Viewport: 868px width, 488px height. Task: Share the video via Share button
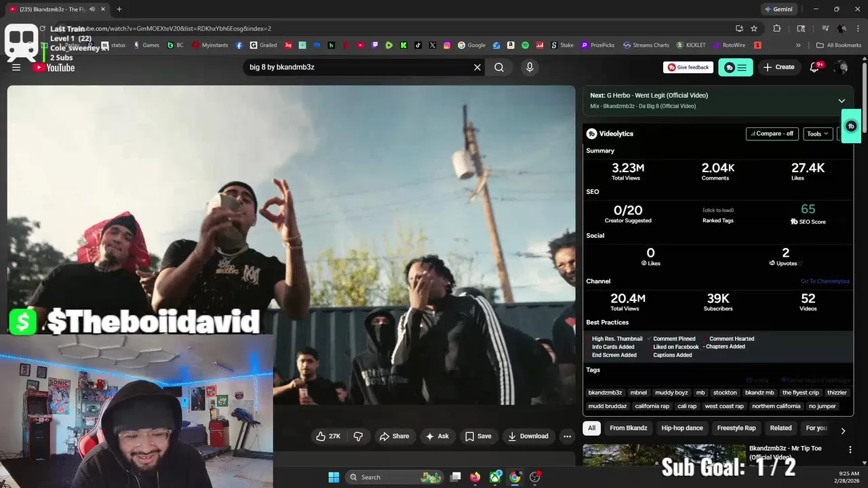[394, 436]
